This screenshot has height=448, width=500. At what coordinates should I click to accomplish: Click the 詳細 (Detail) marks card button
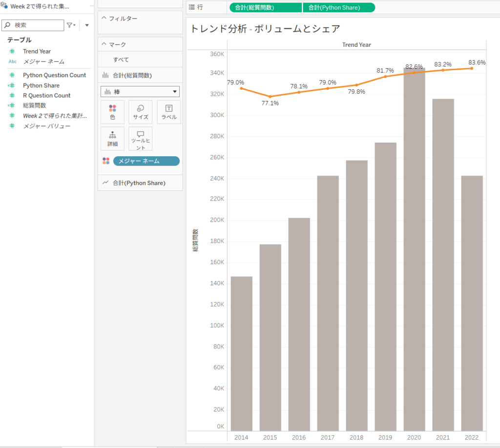coord(112,139)
